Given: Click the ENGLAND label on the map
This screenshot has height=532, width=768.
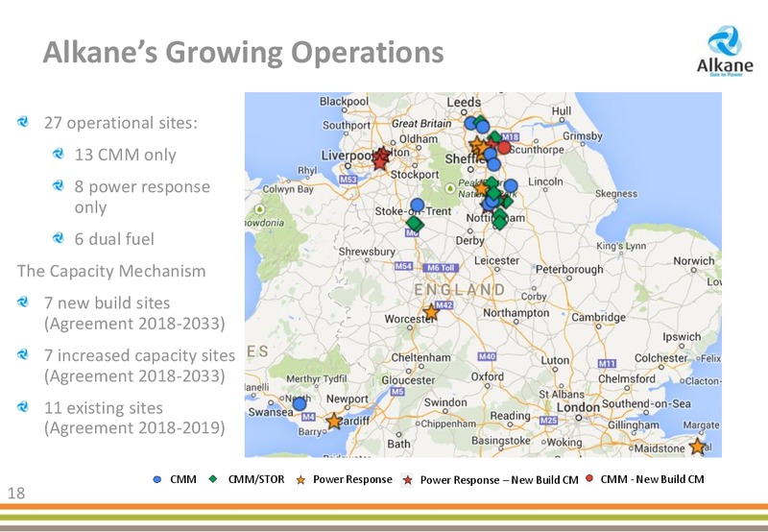Looking at the screenshot, I should 460,289.
